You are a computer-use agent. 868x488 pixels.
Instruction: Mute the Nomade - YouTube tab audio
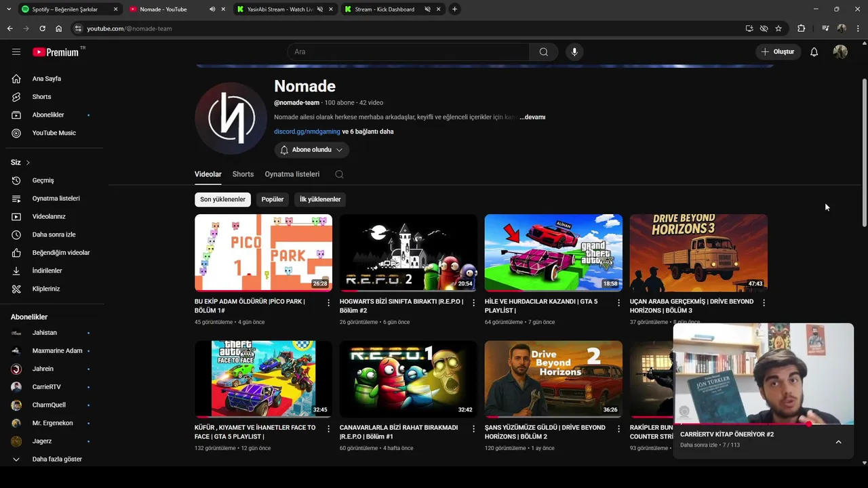212,9
